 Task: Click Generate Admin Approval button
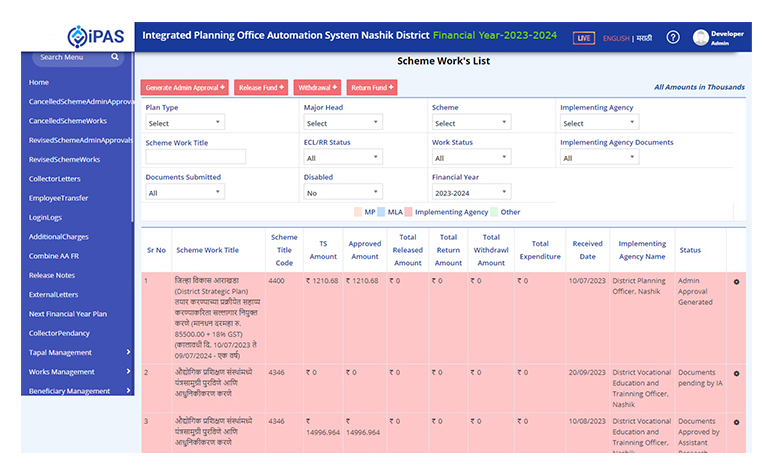[x=184, y=88]
